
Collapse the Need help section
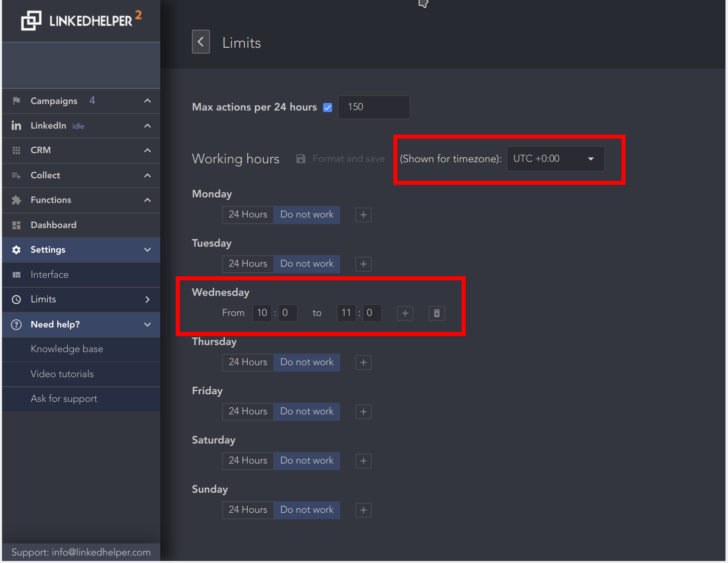tap(147, 324)
